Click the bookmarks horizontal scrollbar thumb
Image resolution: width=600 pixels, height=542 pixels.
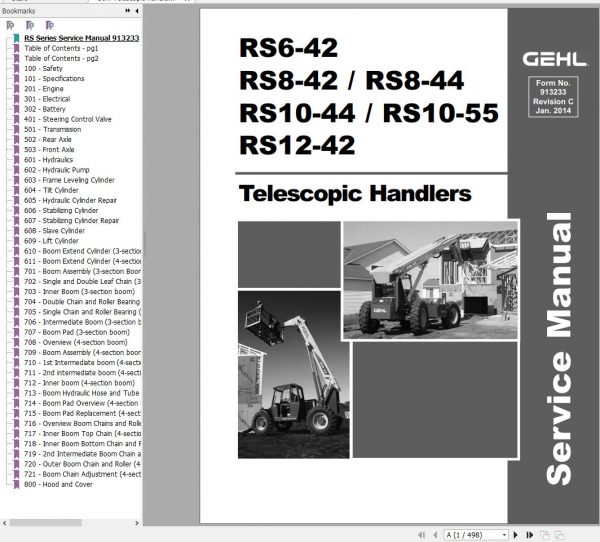pos(46,523)
